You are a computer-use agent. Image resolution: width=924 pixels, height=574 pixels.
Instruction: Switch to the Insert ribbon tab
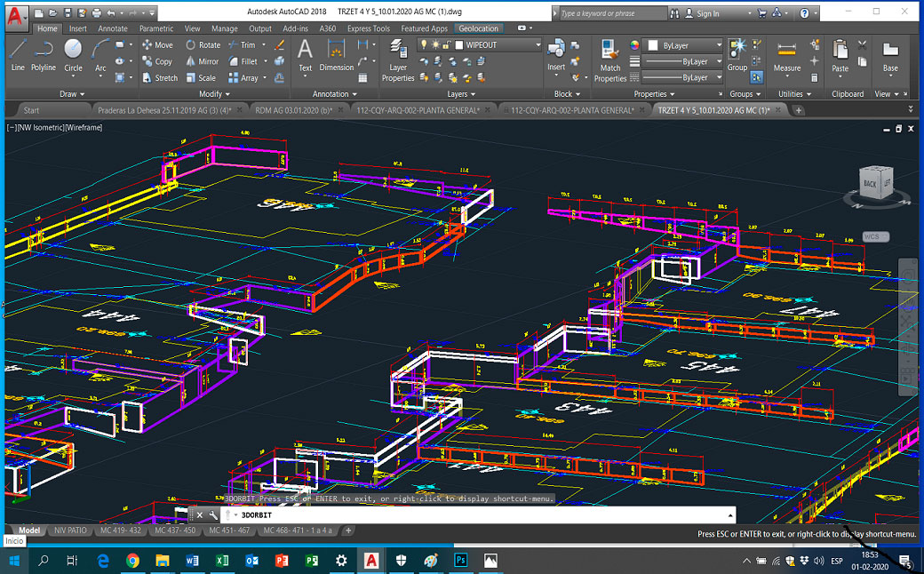click(x=78, y=28)
